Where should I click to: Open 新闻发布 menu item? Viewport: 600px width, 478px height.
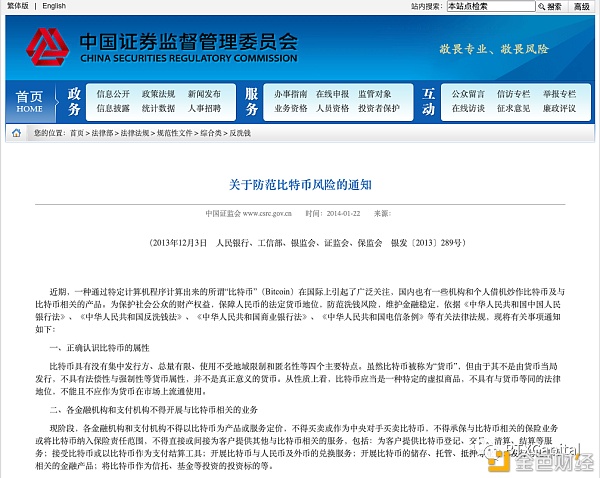[204, 94]
